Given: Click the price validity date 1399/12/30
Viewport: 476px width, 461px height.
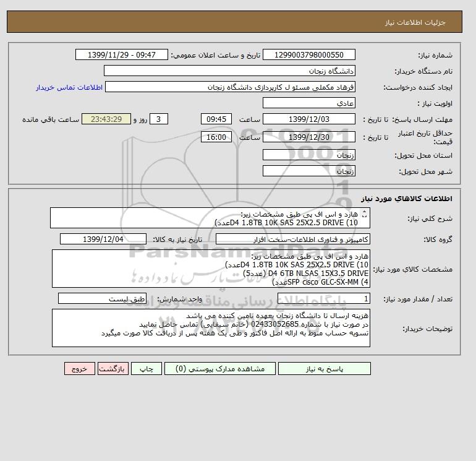Looking at the screenshot, I should (308, 137).
